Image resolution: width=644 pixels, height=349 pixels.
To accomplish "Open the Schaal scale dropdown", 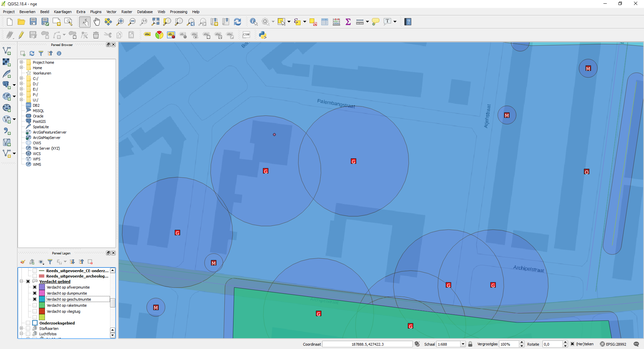I will click(463, 344).
